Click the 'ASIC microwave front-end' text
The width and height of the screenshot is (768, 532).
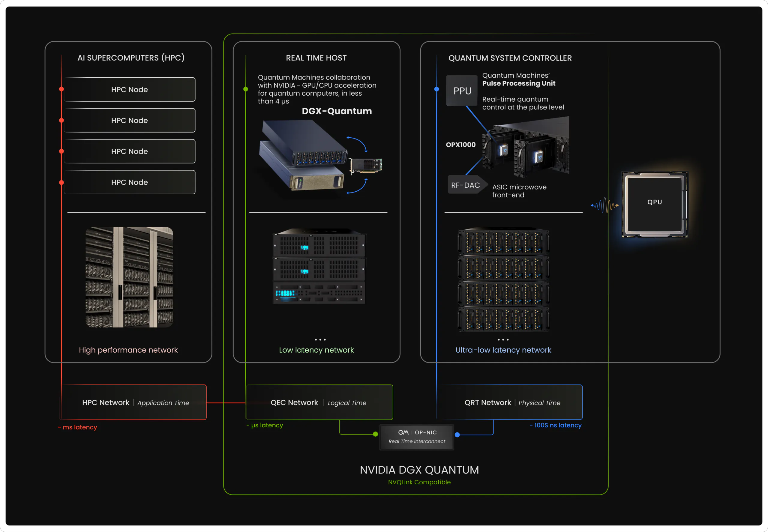click(519, 191)
